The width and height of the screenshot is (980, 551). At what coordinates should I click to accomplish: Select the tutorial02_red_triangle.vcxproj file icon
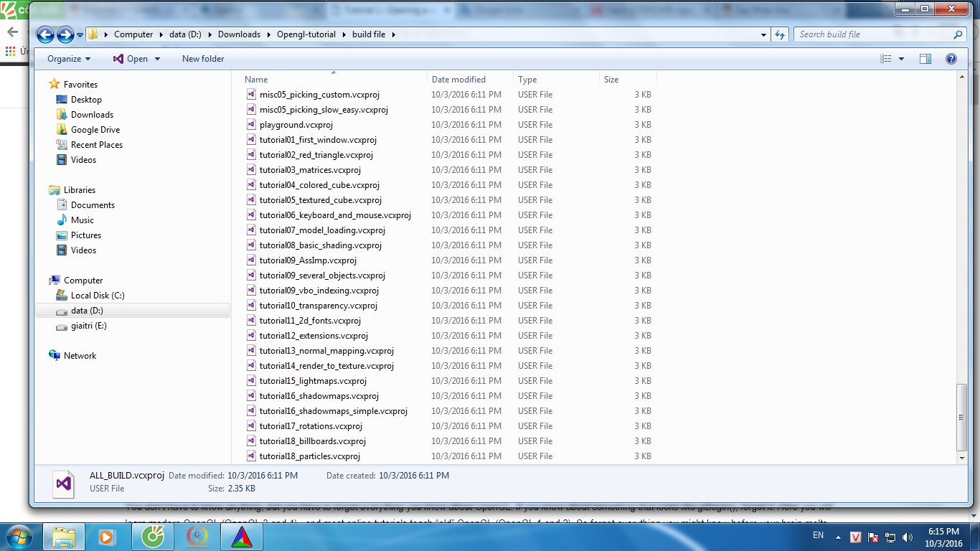click(251, 155)
